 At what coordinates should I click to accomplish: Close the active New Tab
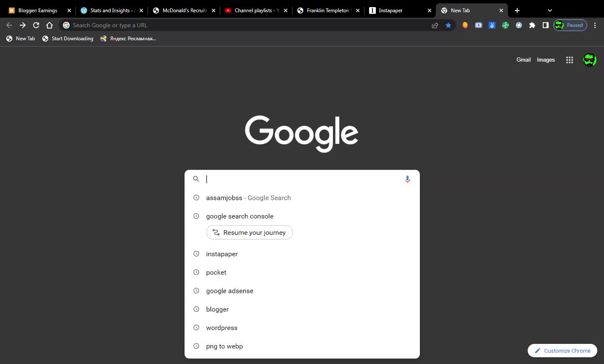point(501,10)
